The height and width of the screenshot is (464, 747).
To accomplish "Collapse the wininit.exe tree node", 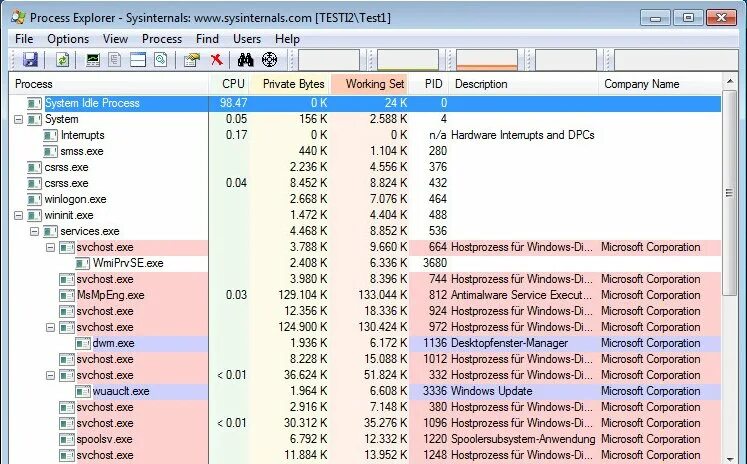I will 19,215.
